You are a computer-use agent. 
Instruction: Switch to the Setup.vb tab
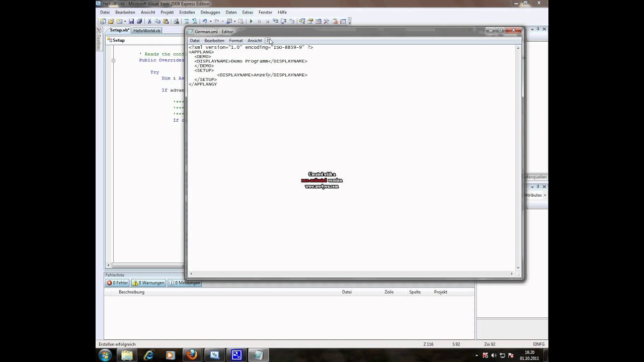pos(120,31)
